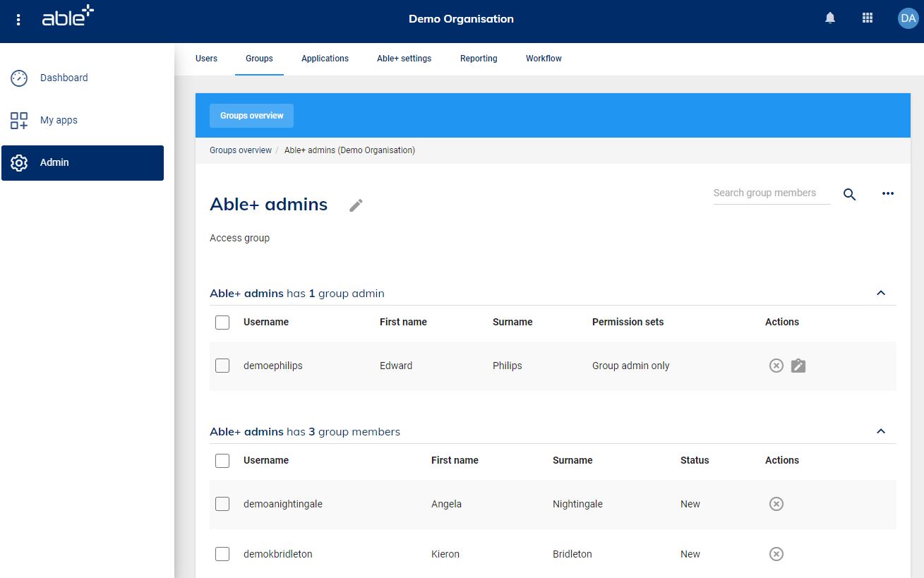Edit group name with pencil icon
Image resolution: width=924 pixels, height=578 pixels.
point(356,205)
